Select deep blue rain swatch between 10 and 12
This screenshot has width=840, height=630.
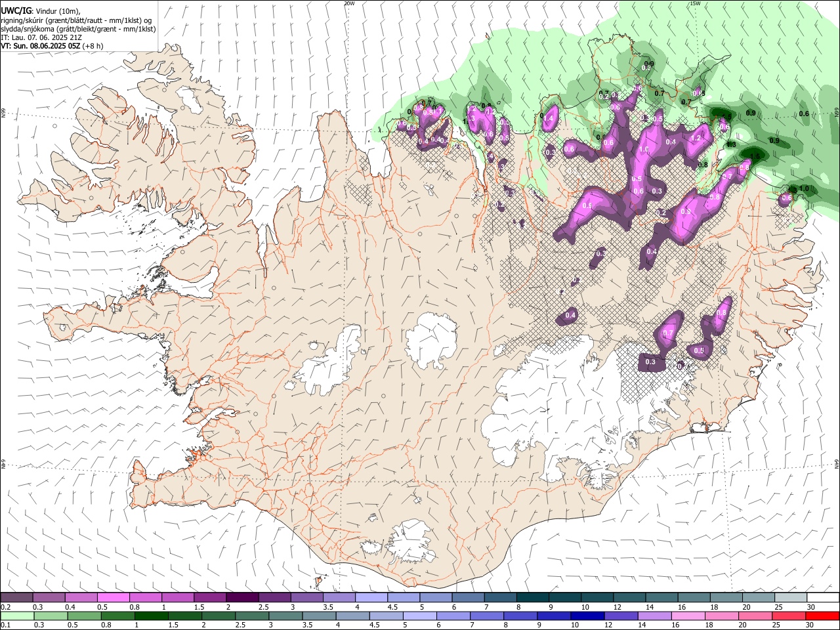[587, 616]
